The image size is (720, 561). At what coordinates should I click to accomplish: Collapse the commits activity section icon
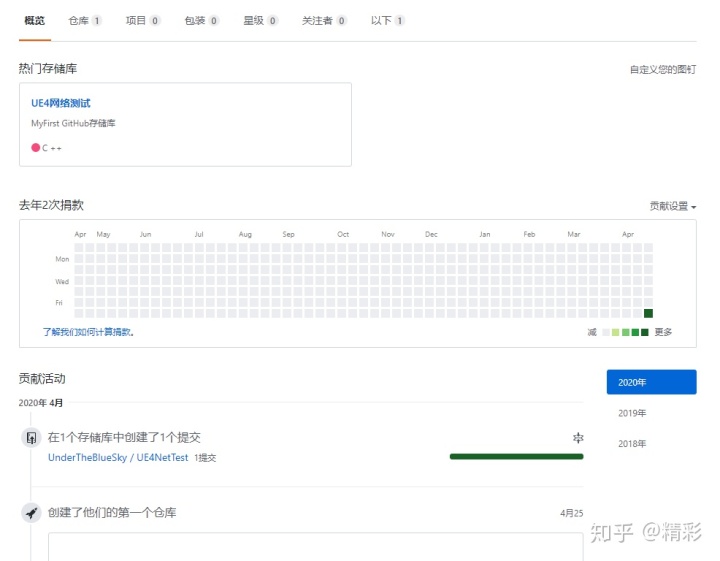[x=578, y=438]
